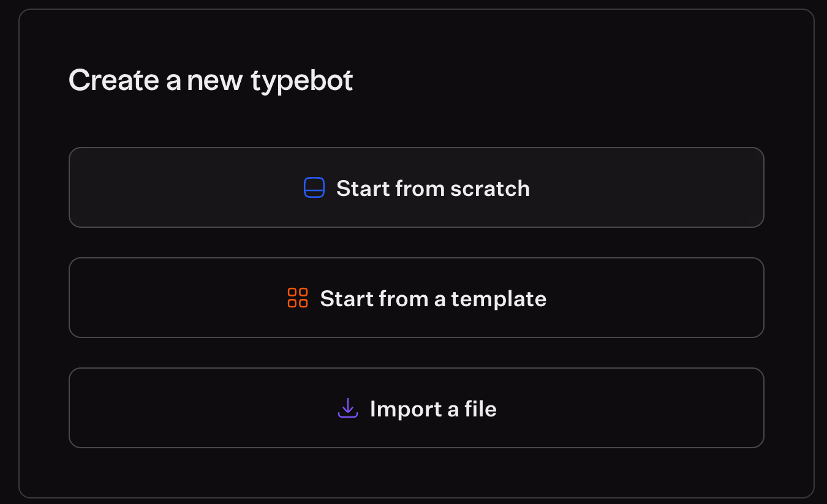Click the bottom creation option card
The image size is (827, 504).
(417, 408)
